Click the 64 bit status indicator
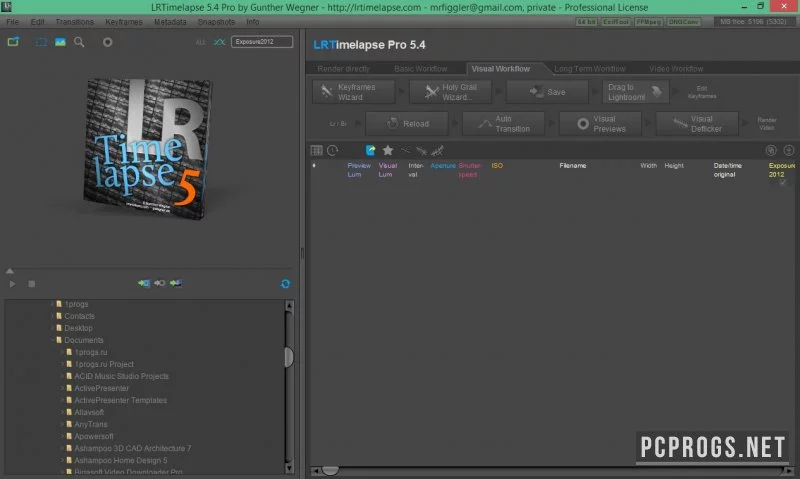Screen dimensions: 800x479 (x=587, y=22)
